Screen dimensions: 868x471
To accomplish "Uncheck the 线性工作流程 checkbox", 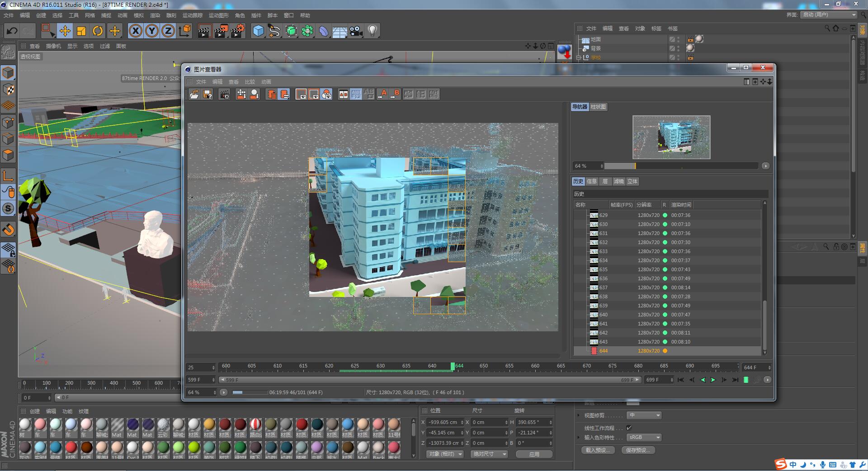I will [x=629, y=428].
